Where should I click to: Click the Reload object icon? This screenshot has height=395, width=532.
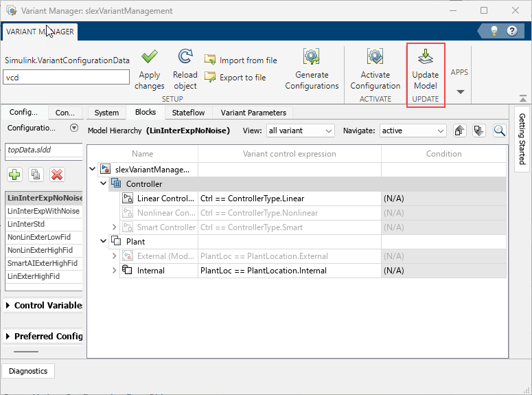pyautogui.click(x=185, y=56)
